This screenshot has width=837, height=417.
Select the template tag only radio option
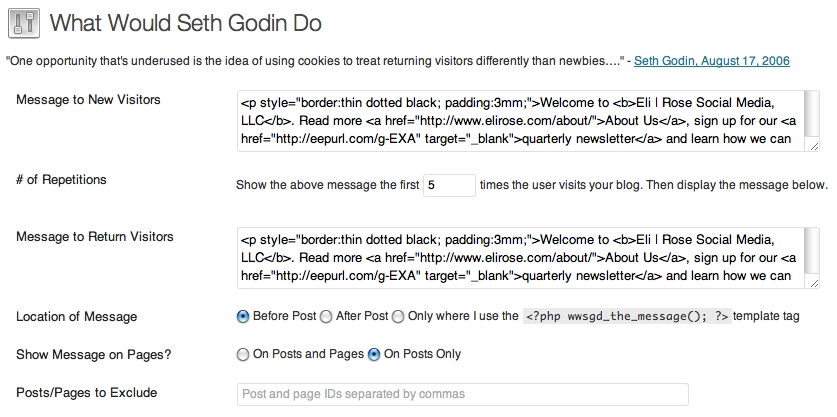coord(398,317)
